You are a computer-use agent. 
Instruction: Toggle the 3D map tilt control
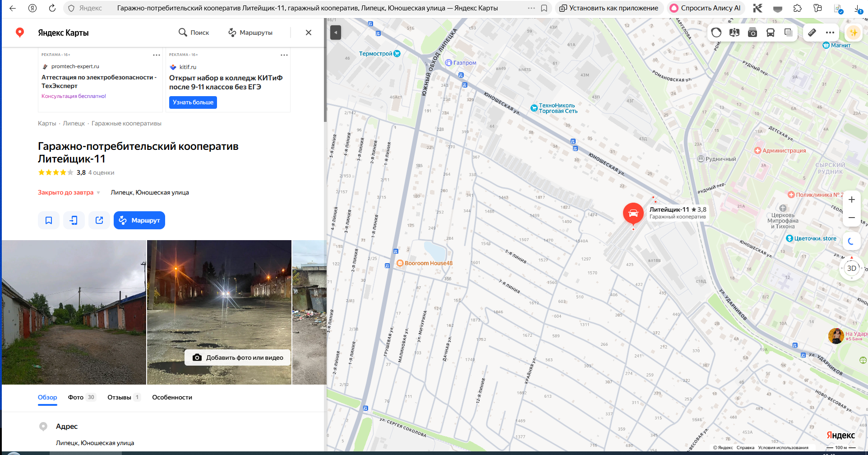click(852, 268)
